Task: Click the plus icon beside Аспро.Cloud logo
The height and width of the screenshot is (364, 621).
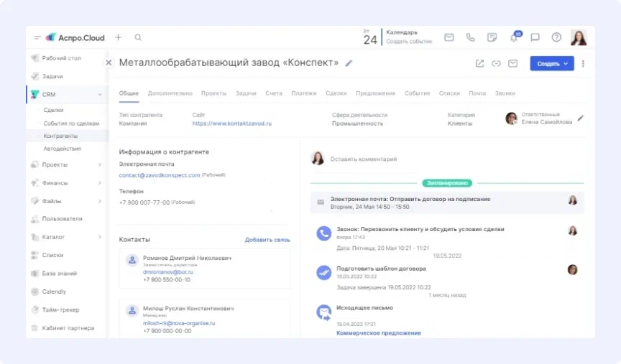Action: 118,37
